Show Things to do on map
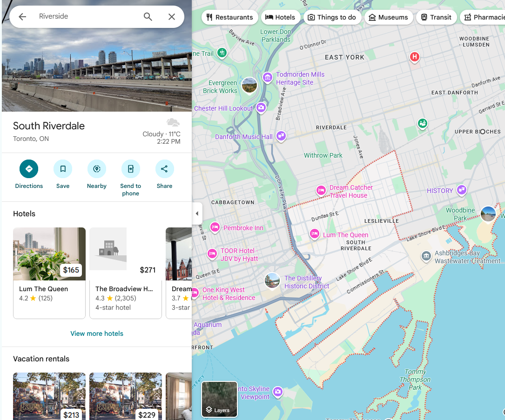This screenshot has height=420, width=505. (331, 17)
